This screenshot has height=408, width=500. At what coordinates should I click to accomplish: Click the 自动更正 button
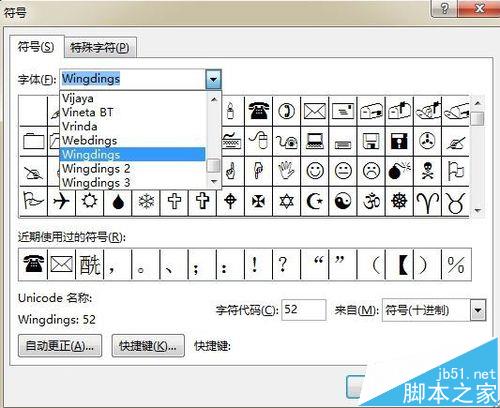[60, 346]
